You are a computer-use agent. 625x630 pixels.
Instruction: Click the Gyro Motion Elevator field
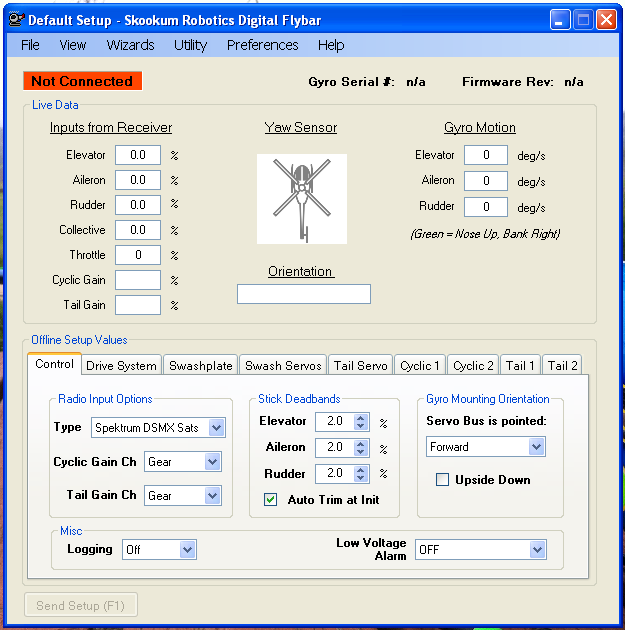pos(486,155)
